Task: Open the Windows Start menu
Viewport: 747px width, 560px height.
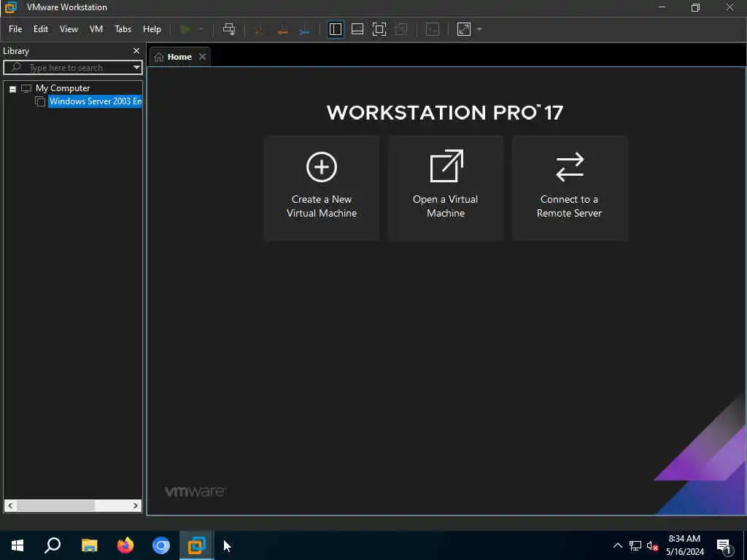Action: point(18,545)
